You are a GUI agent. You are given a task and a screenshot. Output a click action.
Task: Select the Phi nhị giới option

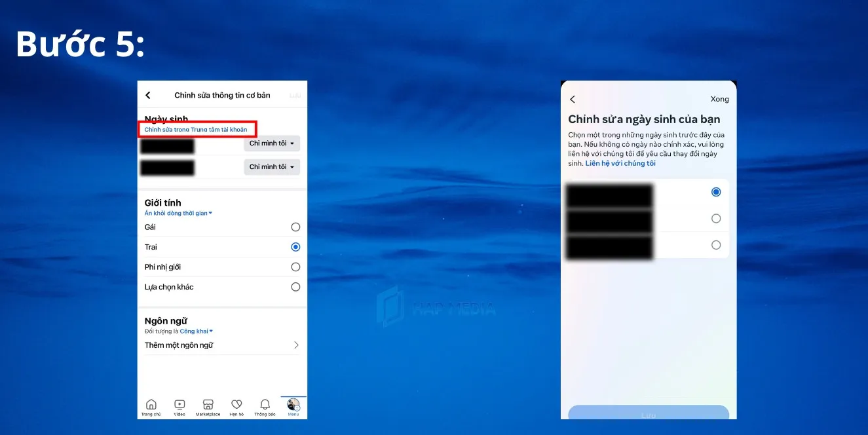click(295, 267)
